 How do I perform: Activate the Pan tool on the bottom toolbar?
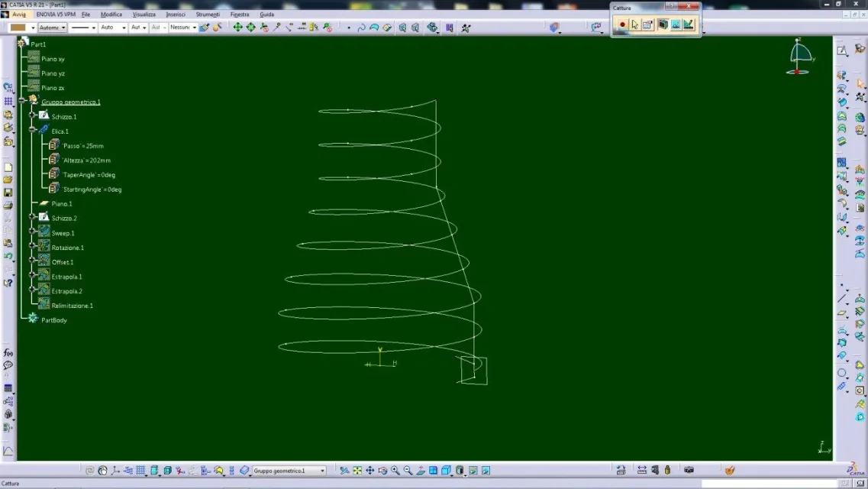point(369,470)
